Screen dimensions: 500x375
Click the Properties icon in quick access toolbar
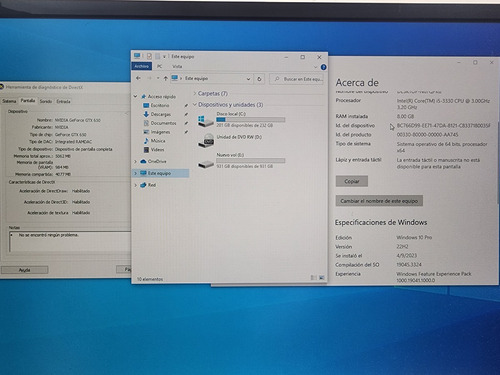click(x=149, y=56)
